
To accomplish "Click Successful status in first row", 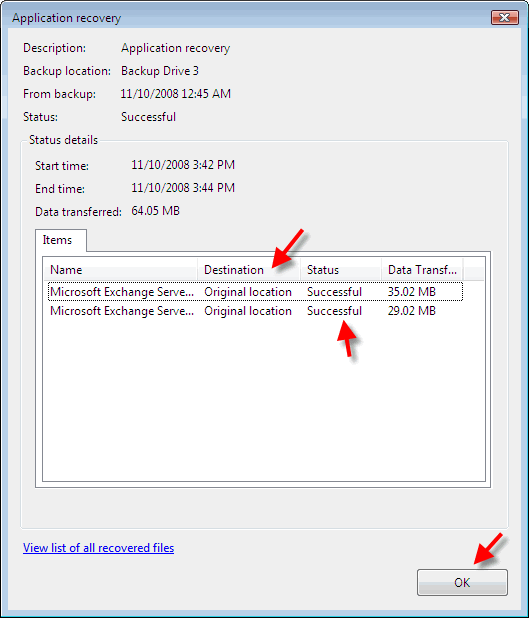I will [334, 292].
